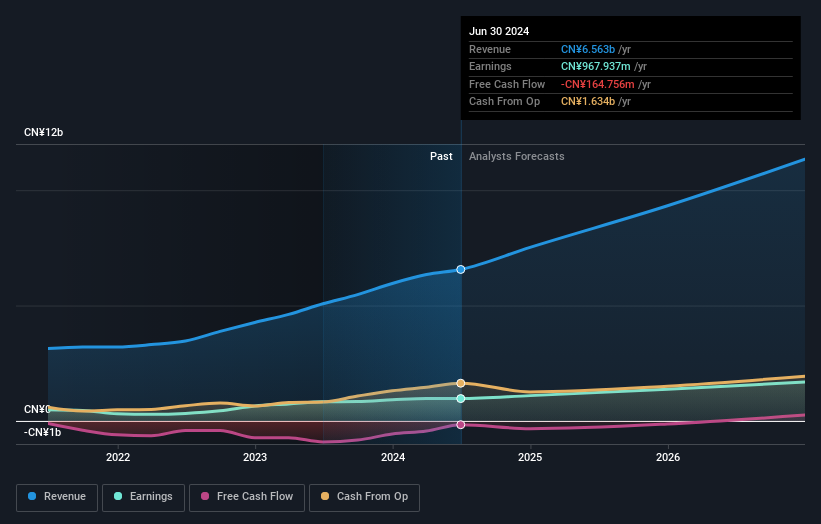Toggle the Earnings legend button
Screen dimensions: 821x524
143,497
